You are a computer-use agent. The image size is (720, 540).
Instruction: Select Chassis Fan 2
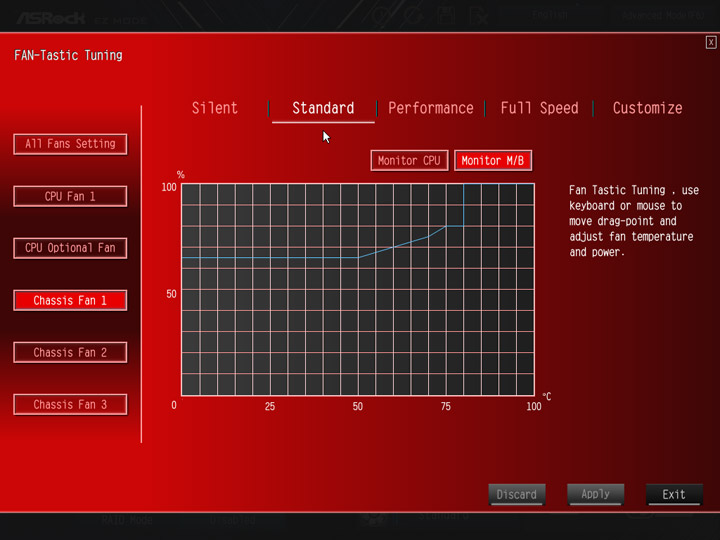[x=70, y=353]
